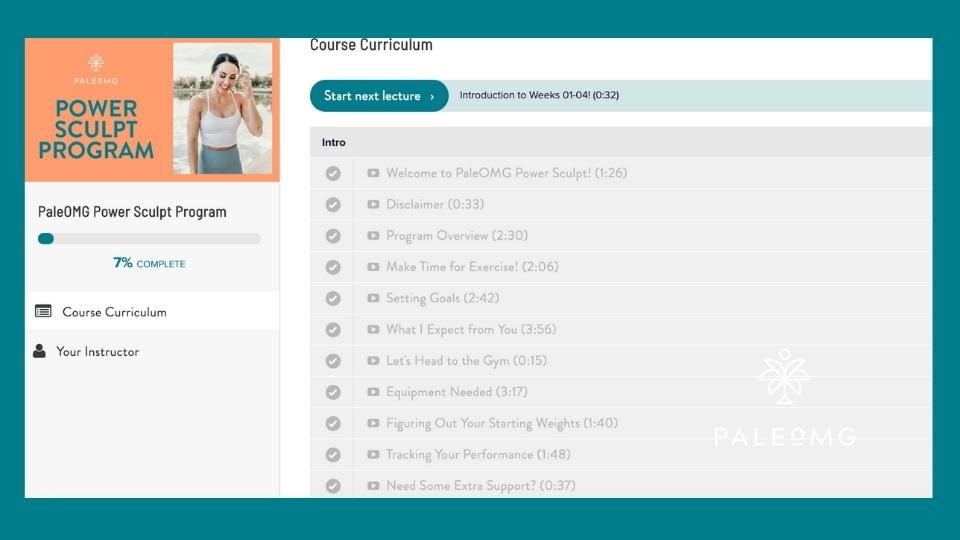Click the Course Curriculum list icon
Viewport: 960px width, 540px height.
coord(43,311)
